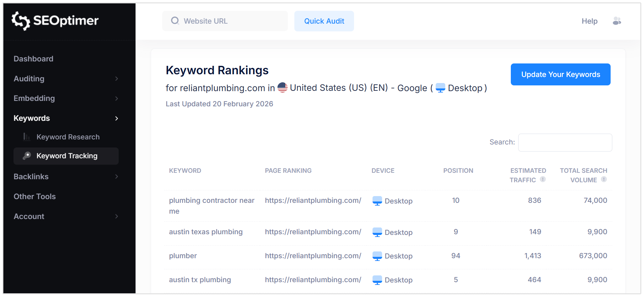Click the desktop monitor icon in subtitle

[440, 88]
